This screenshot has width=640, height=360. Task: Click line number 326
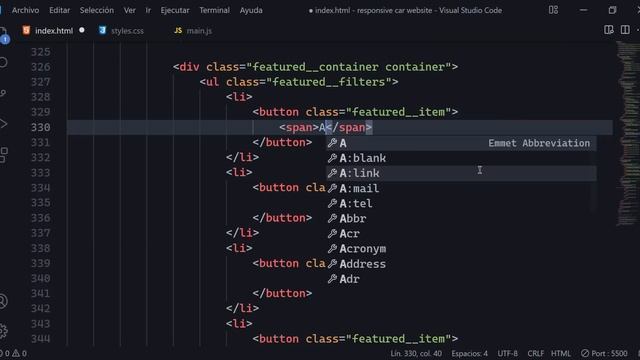[x=40, y=67]
